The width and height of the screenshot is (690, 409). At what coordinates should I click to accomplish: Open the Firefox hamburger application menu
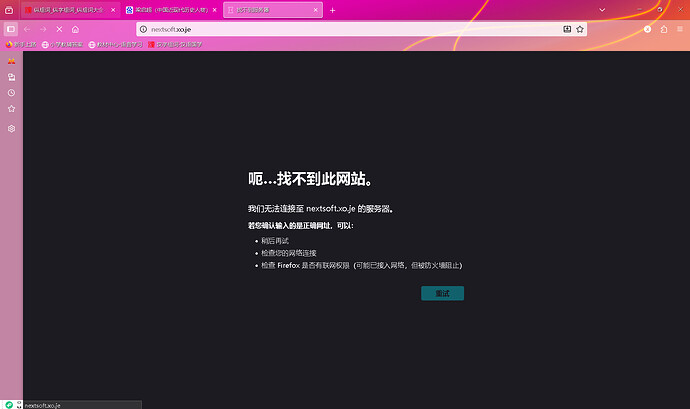[x=680, y=29]
